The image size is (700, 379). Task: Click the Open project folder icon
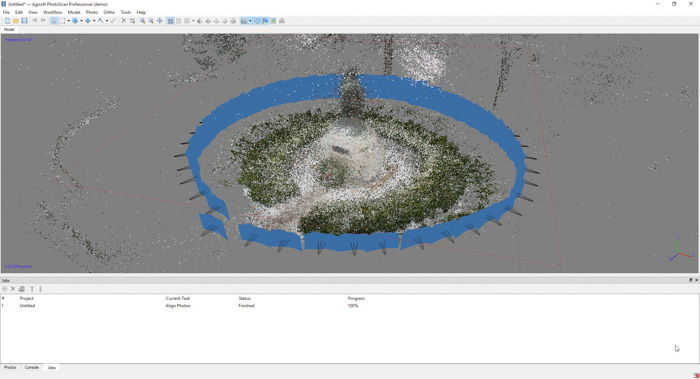point(16,21)
